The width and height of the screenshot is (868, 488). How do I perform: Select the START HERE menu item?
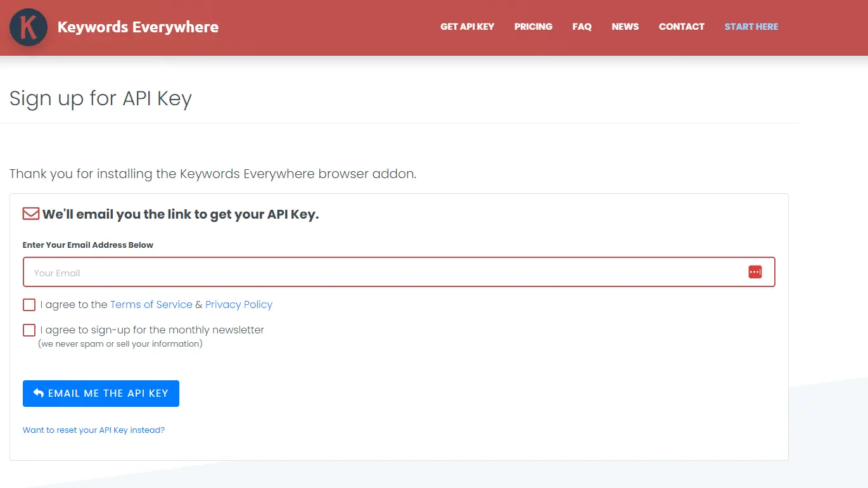[751, 27]
